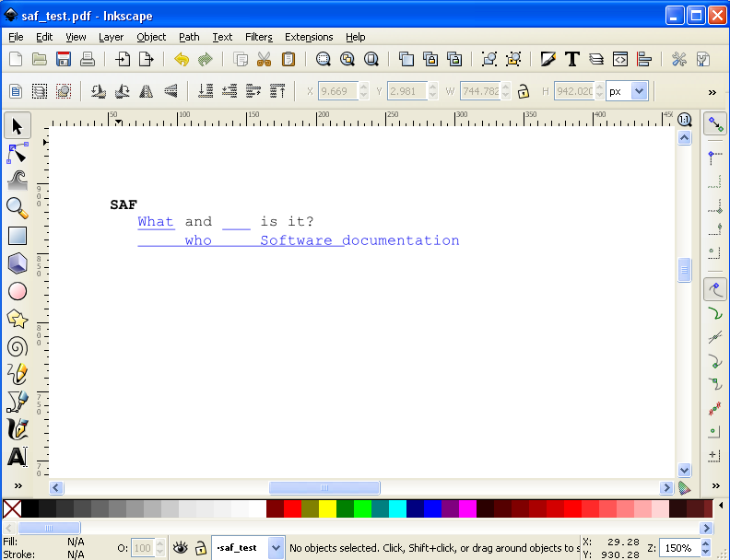
Task: Toggle the width/height lock ratio
Action: [x=523, y=91]
